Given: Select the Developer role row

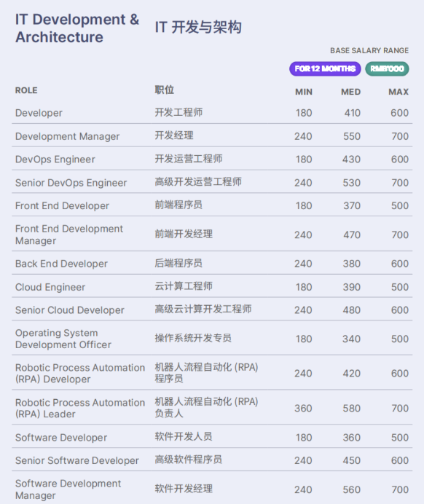Looking at the screenshot, I should tap(212, 113).
